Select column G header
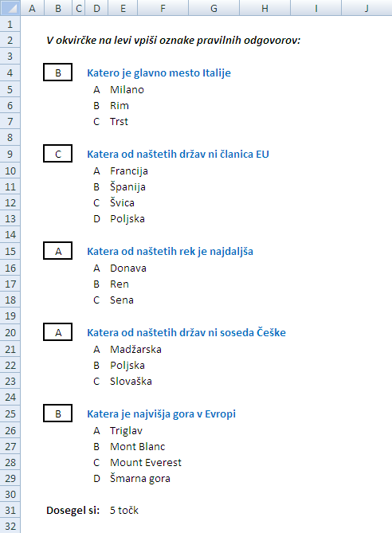The image size is (392, 533). (214, 8)
